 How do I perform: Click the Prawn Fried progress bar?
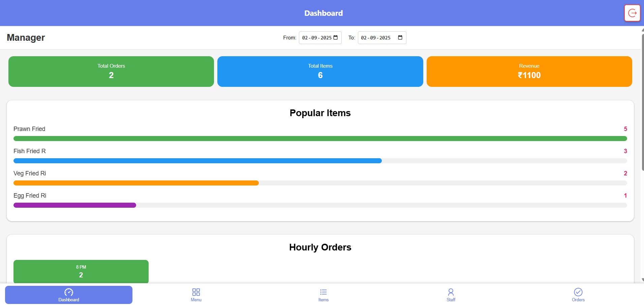320,138
